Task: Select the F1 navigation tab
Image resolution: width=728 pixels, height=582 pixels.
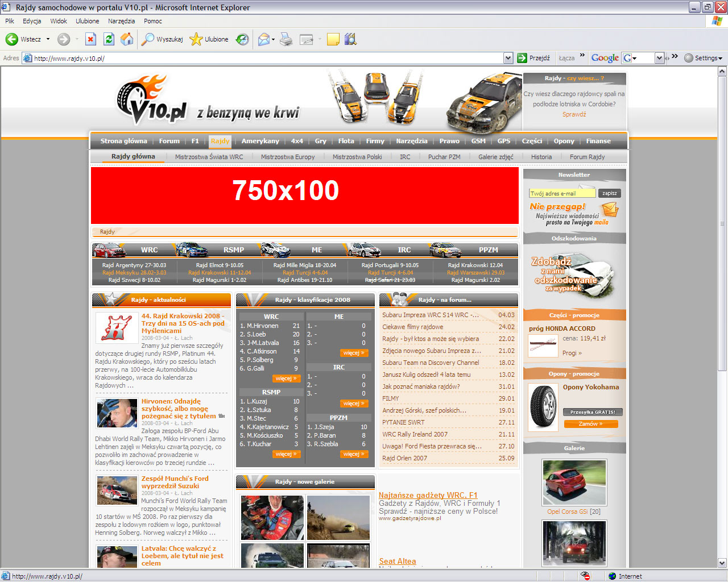Action: [x=195, y=141]
